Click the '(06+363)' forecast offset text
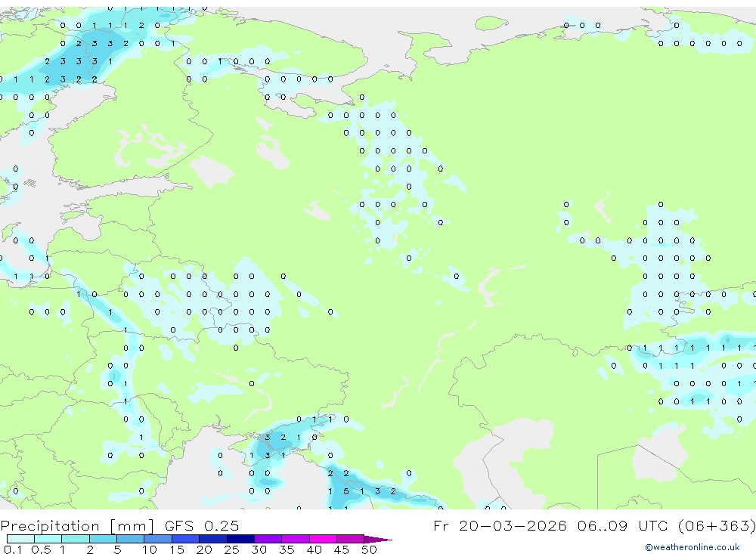This screenshot has height=554, width=756. click(x=717, y=525)
